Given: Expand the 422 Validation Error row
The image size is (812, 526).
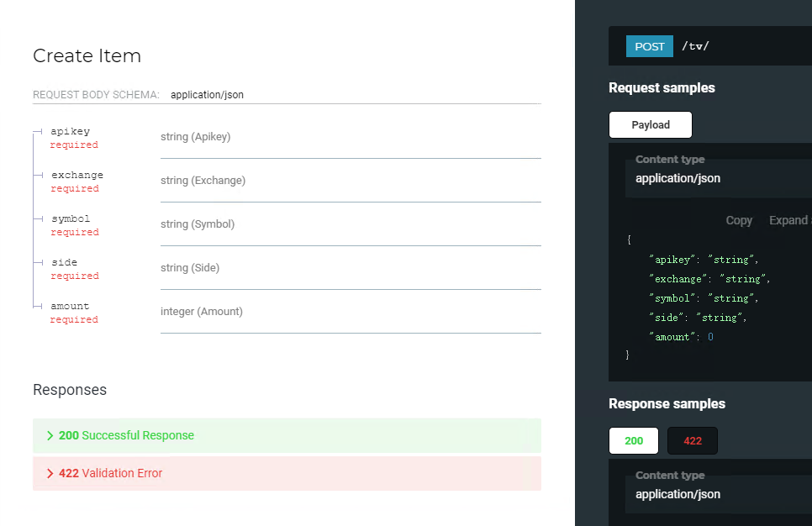Looking at the screenshot, I should (x=287, y=473).
